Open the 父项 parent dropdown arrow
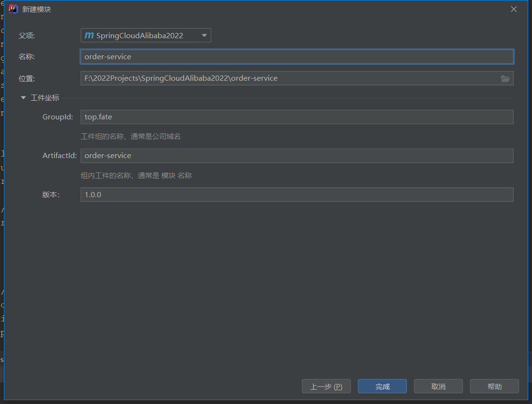Image resolution: width=532 pixels, height=404 pixels. pyautogui.click(x=204, y=35)
